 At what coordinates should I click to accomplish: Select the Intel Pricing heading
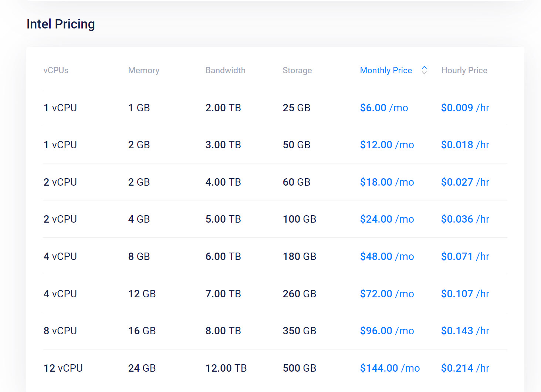(x=61, y=24)
